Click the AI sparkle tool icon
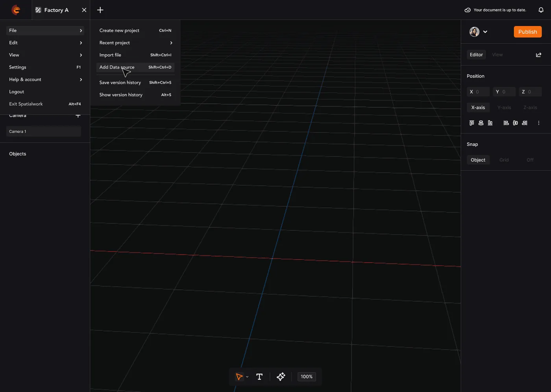551x392 pixels. tap(281, 377)
